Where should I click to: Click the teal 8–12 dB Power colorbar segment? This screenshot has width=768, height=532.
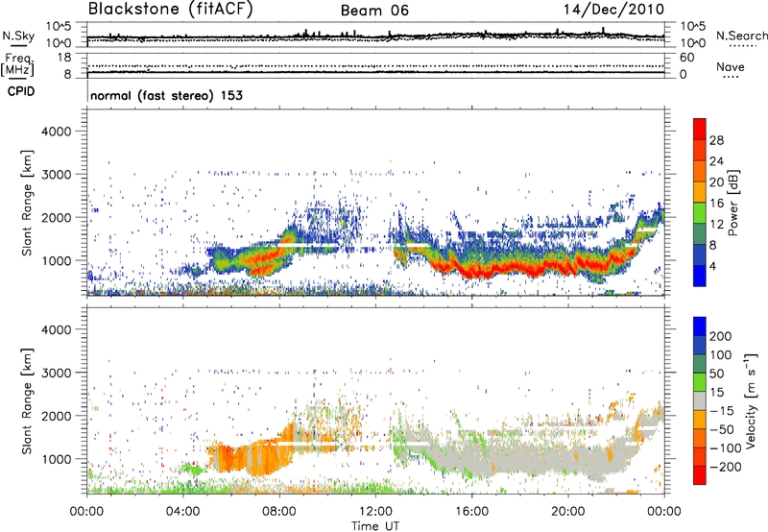700,234
